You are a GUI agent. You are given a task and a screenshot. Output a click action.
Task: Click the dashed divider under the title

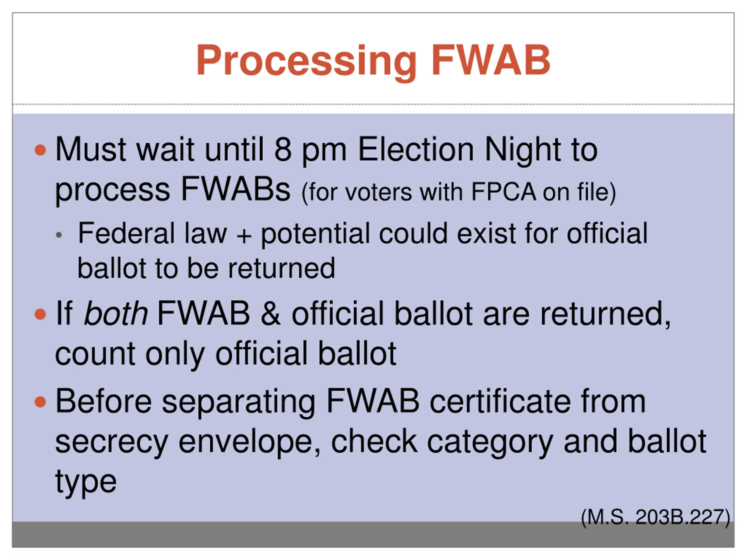click(x=373, y=104)
